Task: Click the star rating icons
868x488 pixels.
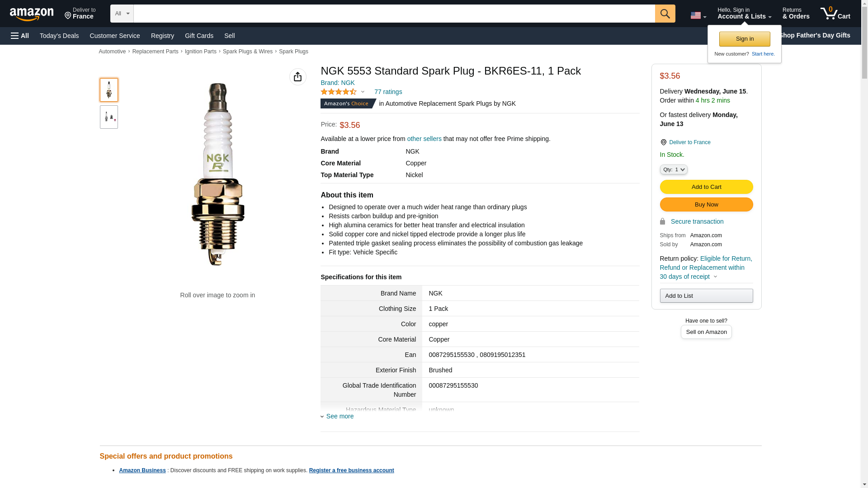Action: (339, 92)
